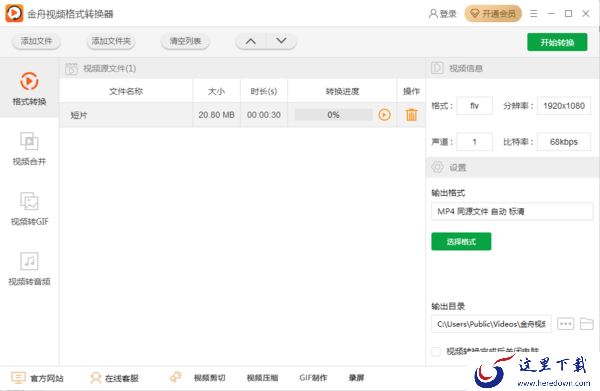Click the 视频剪切 link

[209, 378]
